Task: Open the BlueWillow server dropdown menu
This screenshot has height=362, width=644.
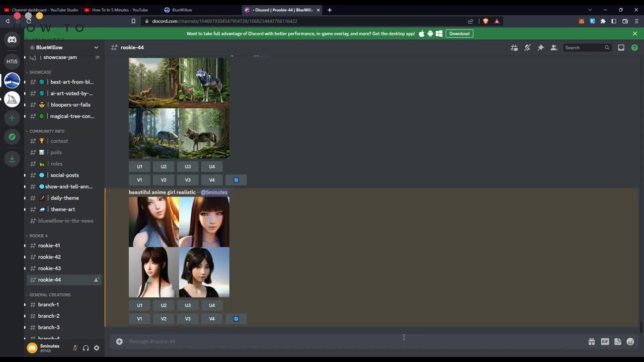Action: pyautogui.click(x=96, y=47)
